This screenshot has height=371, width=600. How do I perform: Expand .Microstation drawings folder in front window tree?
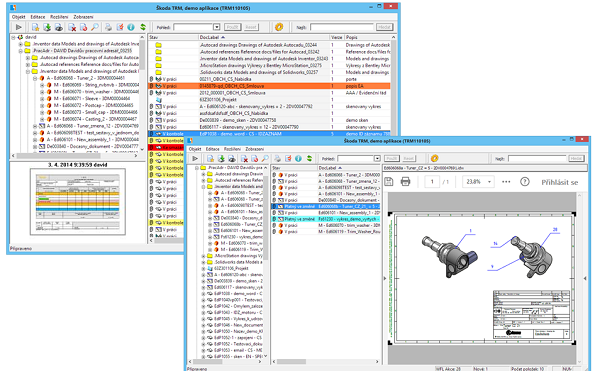coord(204,256)
